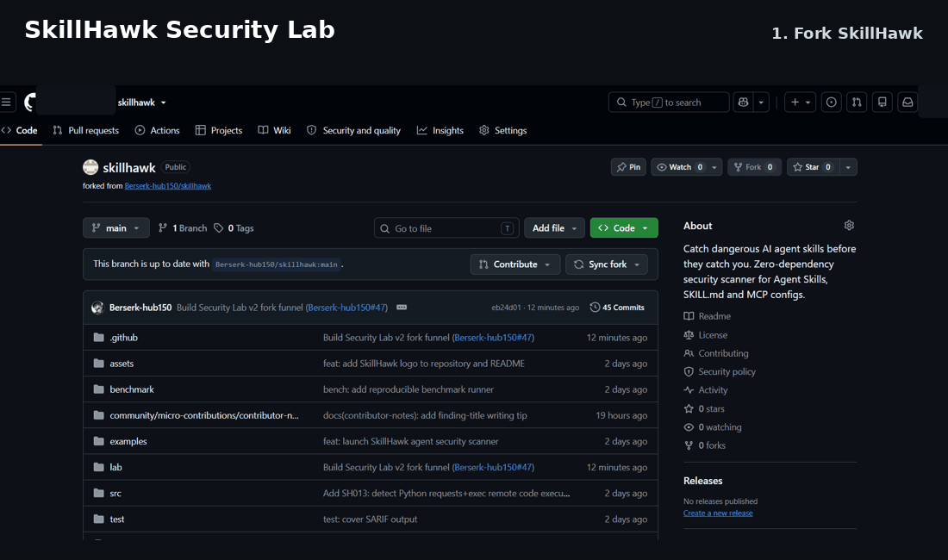Open 'test: cover SARIF output' commit message
Viewport: 948px width, 560px height.
[x=370, y=519]
